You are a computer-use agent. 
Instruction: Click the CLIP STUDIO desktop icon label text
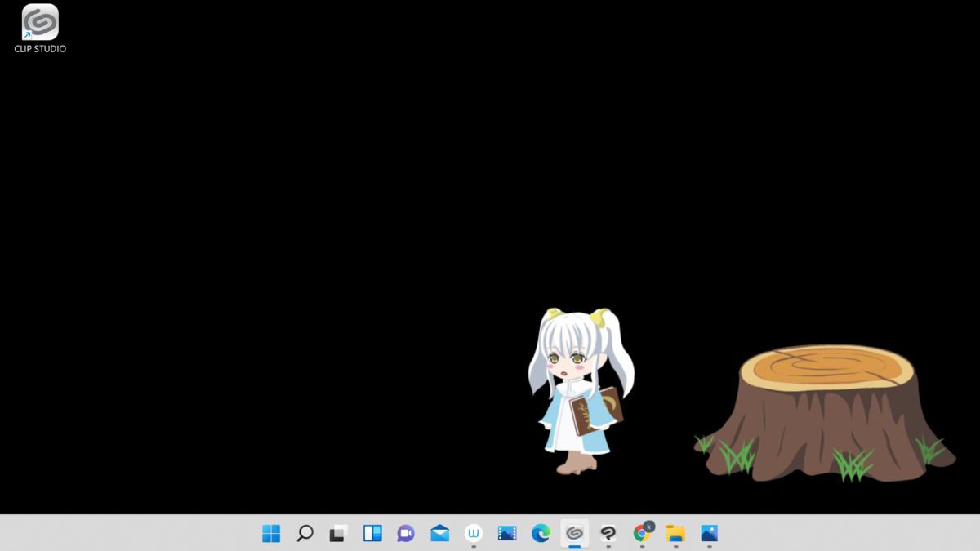click(39, 49)
